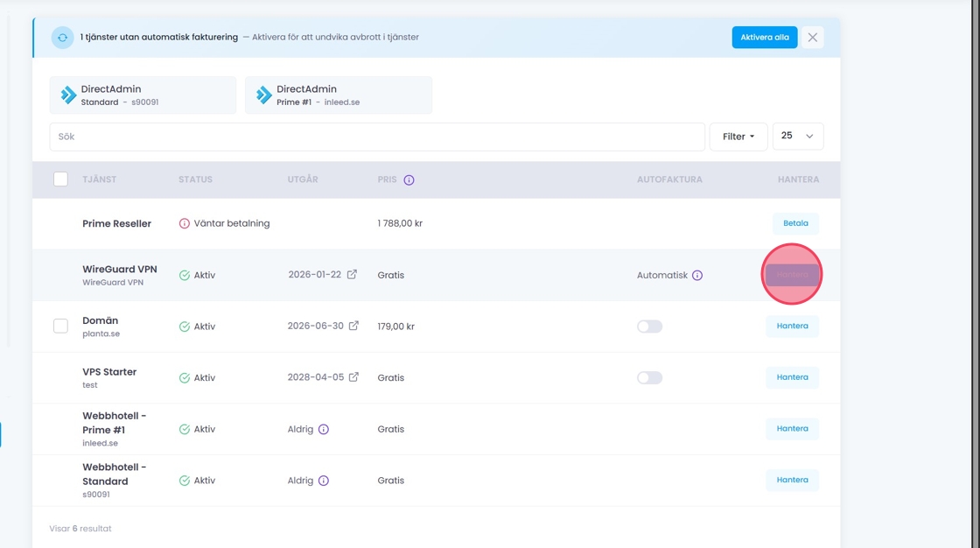Click the sync icon in billing banner
This screenshot has width=980, height=548.
[x=62, y=38]
